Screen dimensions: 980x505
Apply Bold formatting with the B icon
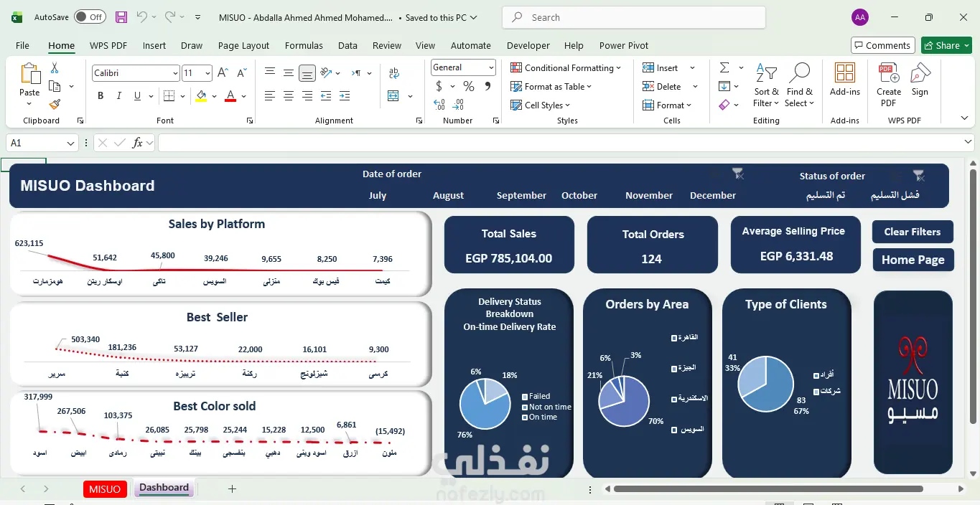point(101,96)
